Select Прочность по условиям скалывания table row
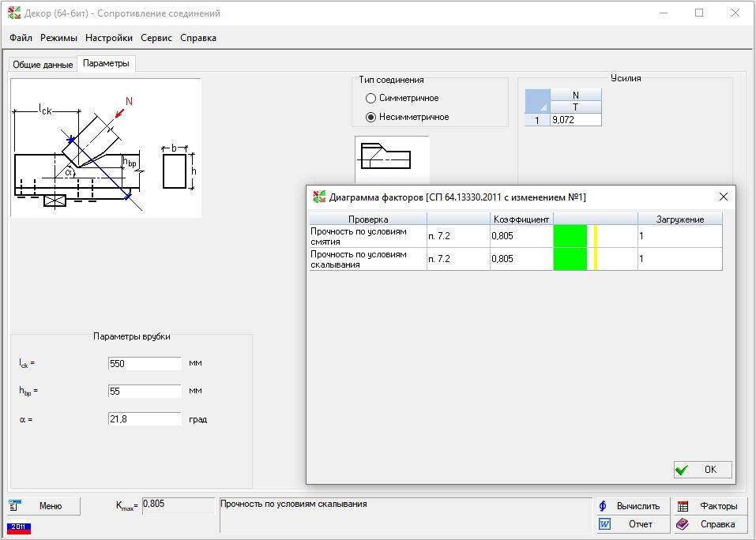 [516, 259]
